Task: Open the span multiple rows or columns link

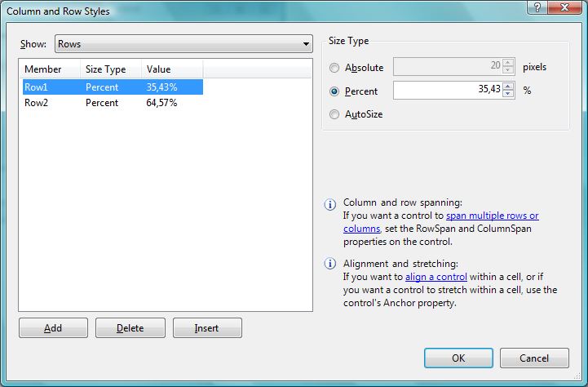Action: [x=492, y=216]
